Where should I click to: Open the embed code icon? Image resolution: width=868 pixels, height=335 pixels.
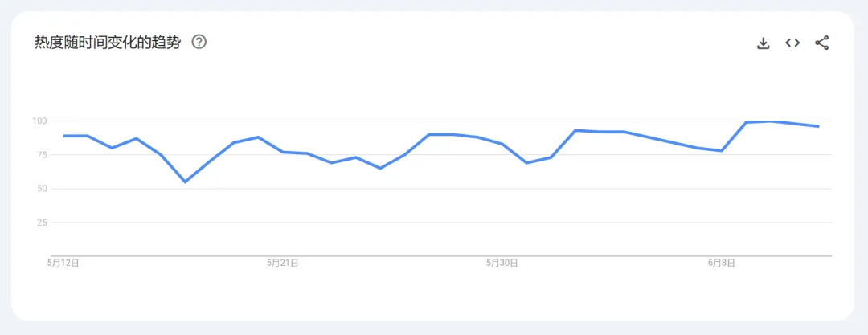(792, 43)
